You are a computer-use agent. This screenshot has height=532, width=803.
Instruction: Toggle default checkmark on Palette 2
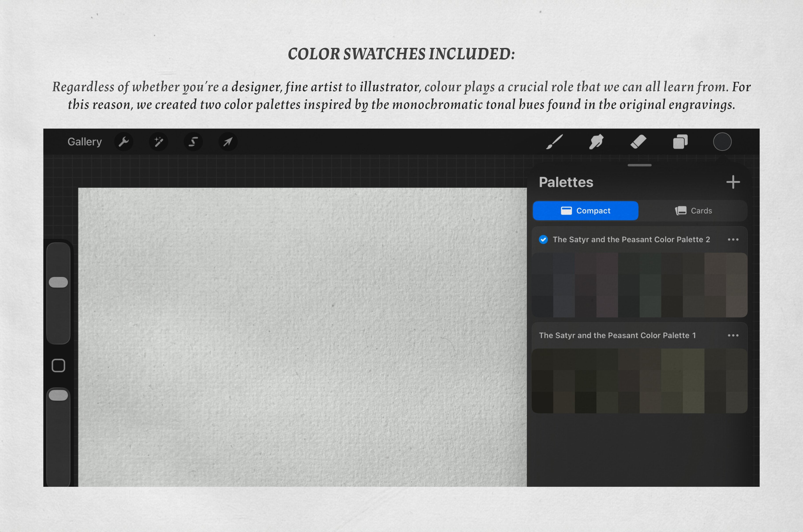coord(543,240)
